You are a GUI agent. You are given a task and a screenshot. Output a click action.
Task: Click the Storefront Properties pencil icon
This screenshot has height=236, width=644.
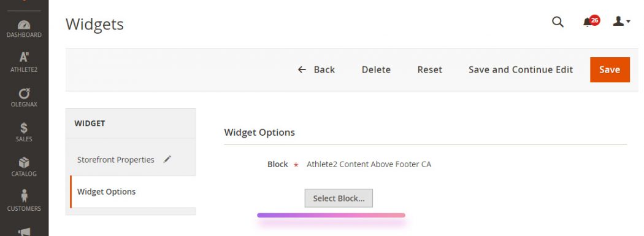tap(167, 159)
